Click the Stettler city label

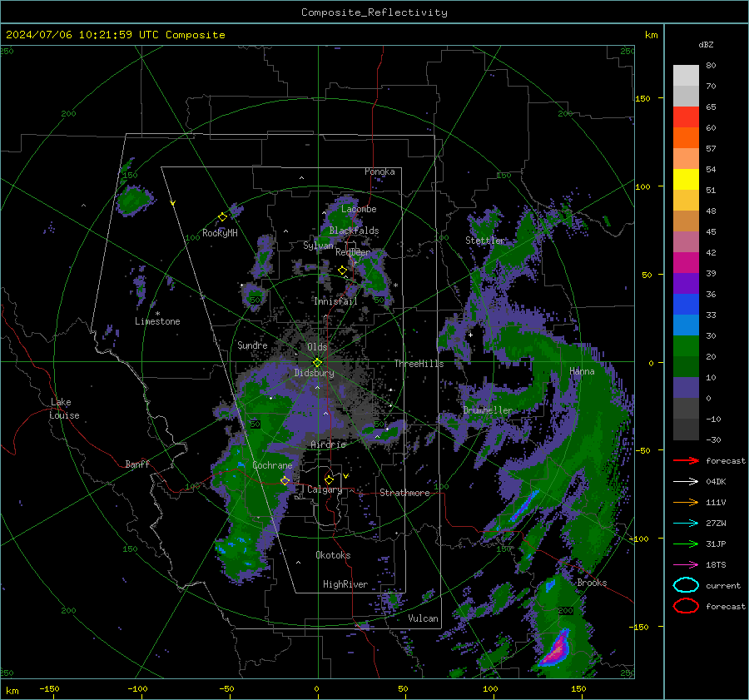485,241
